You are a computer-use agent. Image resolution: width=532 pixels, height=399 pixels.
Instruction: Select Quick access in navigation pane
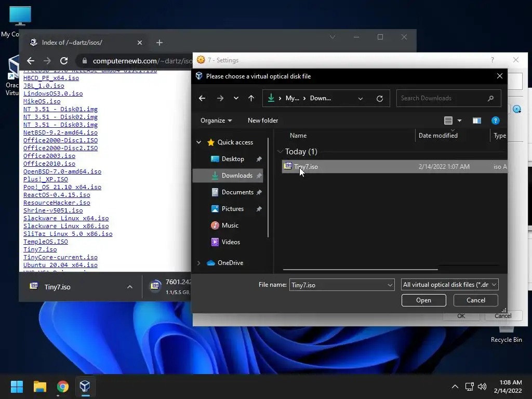pos(235,142)
